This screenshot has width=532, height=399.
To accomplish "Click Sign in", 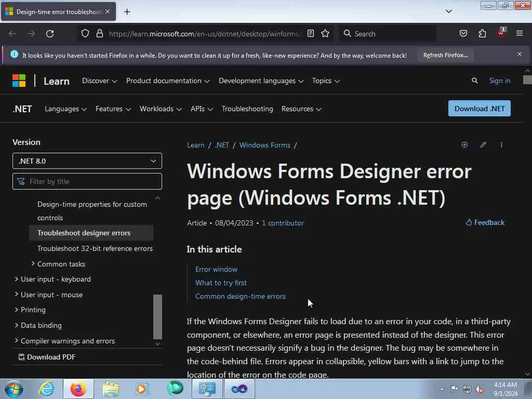I will [499, 81].
